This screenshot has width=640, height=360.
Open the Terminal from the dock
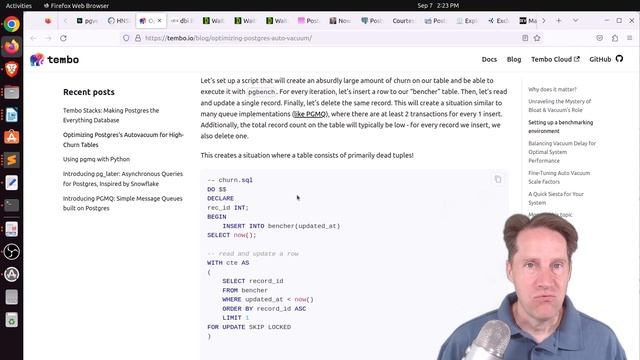click(11, 205)
